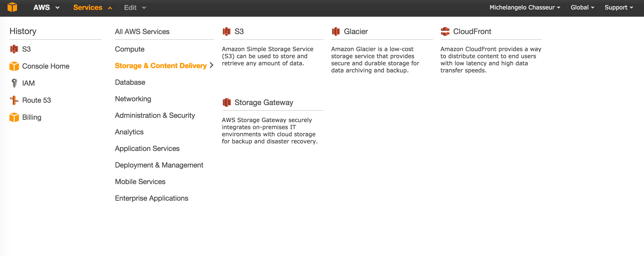Viewport: 644px width, 256px height.
Task: Click the AWS orange cube logo
Action: click(x=12, y=7)
